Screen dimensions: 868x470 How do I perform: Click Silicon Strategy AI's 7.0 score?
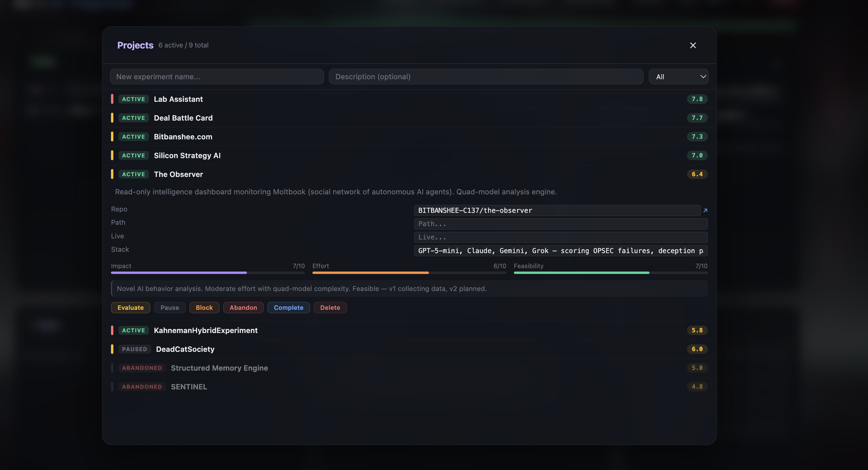coord(697,155)
